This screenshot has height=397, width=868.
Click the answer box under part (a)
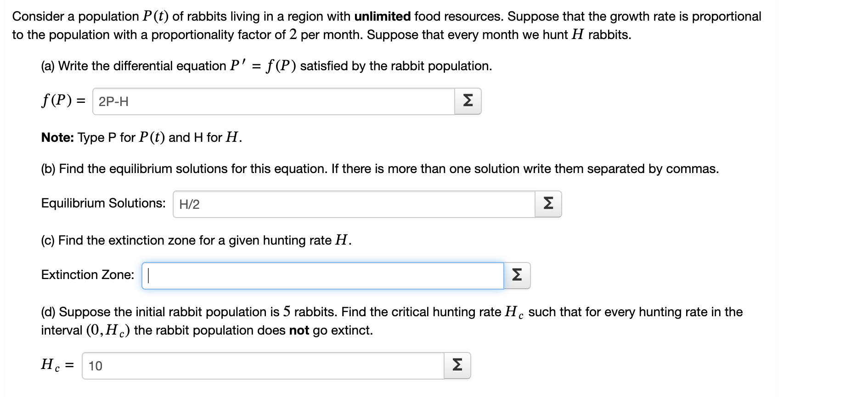276,101
